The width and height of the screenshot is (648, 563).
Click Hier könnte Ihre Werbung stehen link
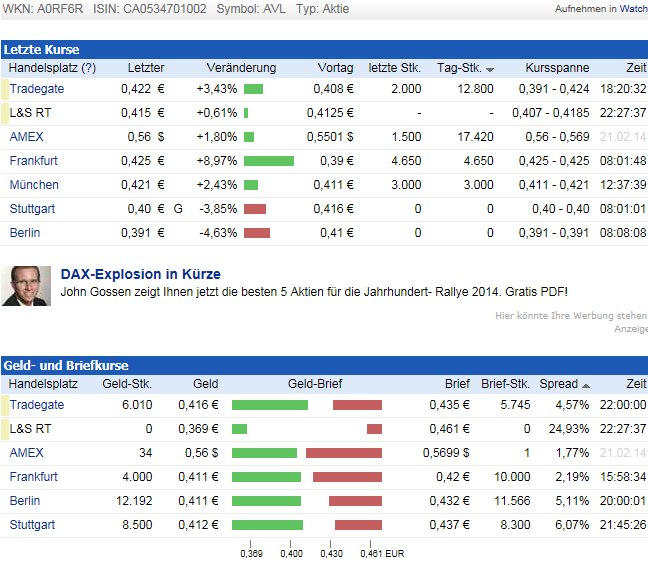[571, 316]
